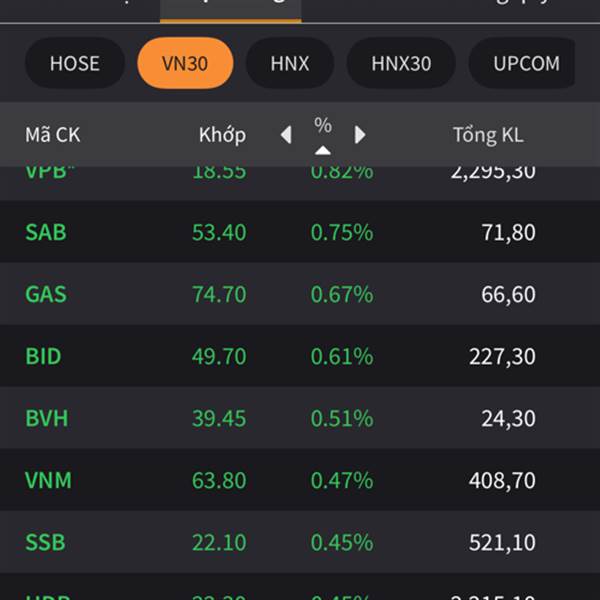This screenshot has width=600, height=600.
Task: Switch to the HNX30 index filter
Action: click(x=401, y=63)
